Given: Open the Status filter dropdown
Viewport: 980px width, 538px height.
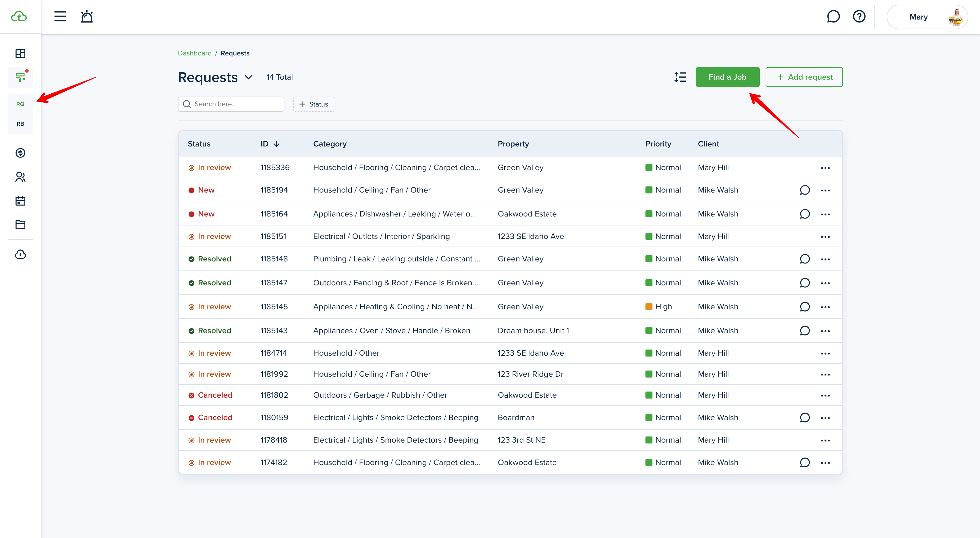Looking at the screenshot, I should coord(314,104).
